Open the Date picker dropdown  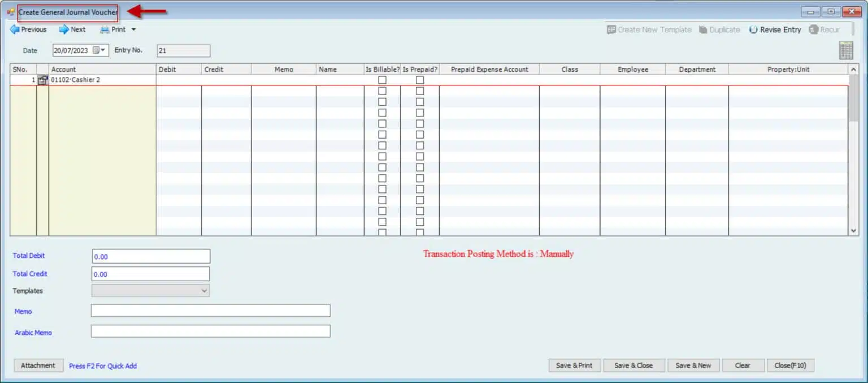[x=103, y=50]
